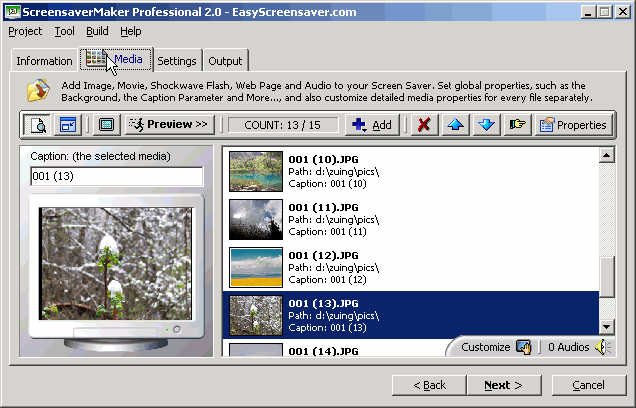Move selected media up with blue arrow
Image resolution: width=636 pixels, height=408 pixels.
point(456,125)
